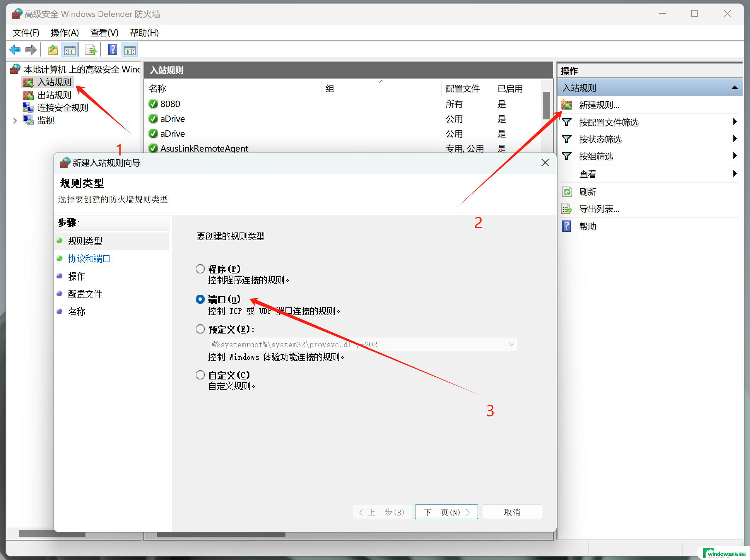The width and height of the screenshot is (750, 560).
Task: Open the View (查看) menu
Action: pos(104,33)
